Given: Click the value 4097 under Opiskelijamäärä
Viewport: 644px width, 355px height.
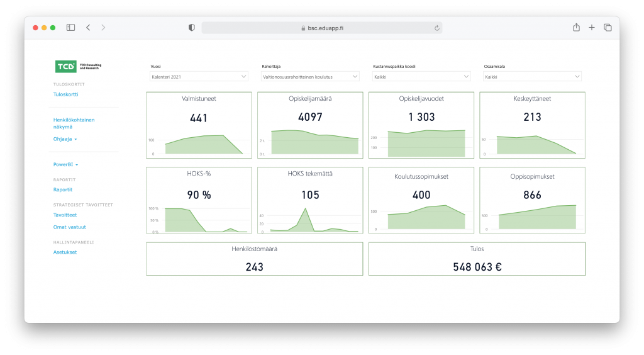Looking at the screenshot, I should tap(310, 117).
